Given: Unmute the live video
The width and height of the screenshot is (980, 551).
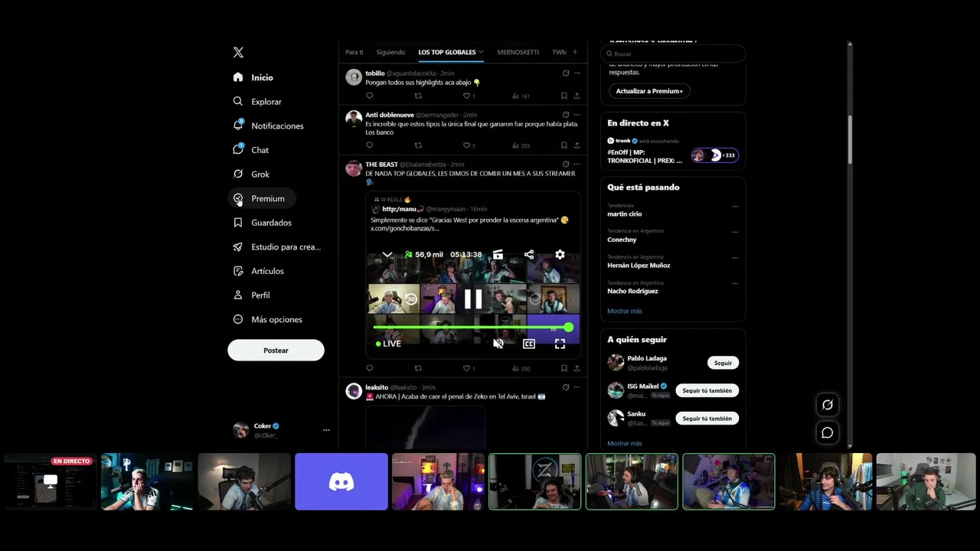Looking at the screenshot, I should [x=498, y=344].
